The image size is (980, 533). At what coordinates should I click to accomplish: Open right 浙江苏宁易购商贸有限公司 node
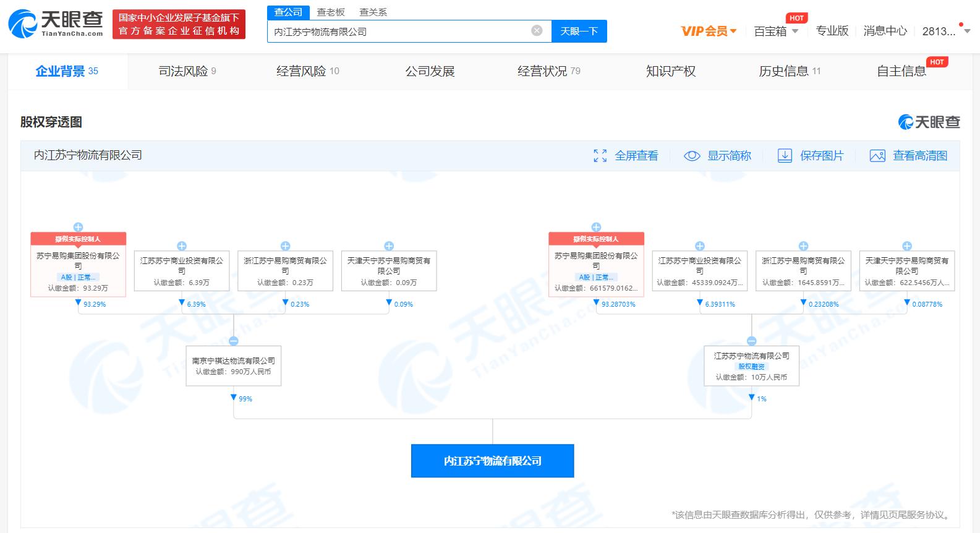pyautogui.click(x=803, y=271)
